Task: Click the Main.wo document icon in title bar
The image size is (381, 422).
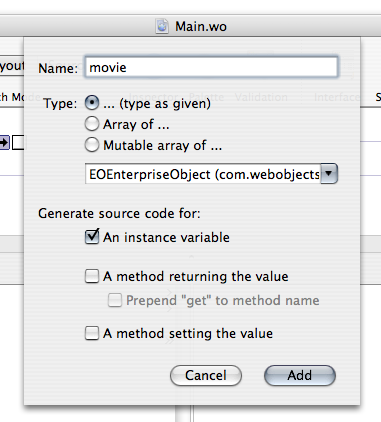Action: coord(162,26)
